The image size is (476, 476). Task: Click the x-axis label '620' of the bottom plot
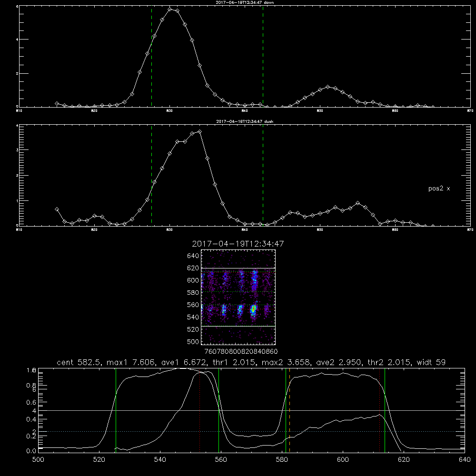click(404, 460)
